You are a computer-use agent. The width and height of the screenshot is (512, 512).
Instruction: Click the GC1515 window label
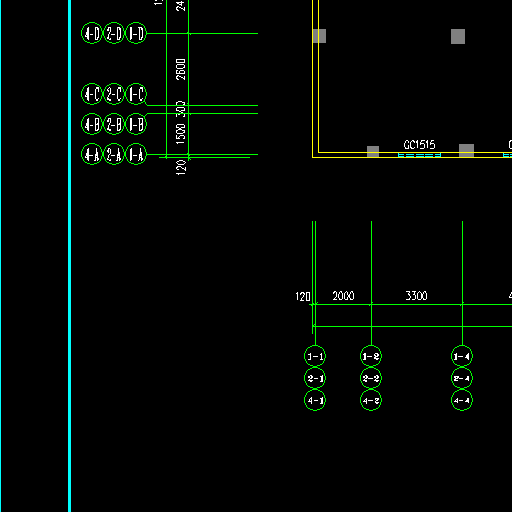419,145
